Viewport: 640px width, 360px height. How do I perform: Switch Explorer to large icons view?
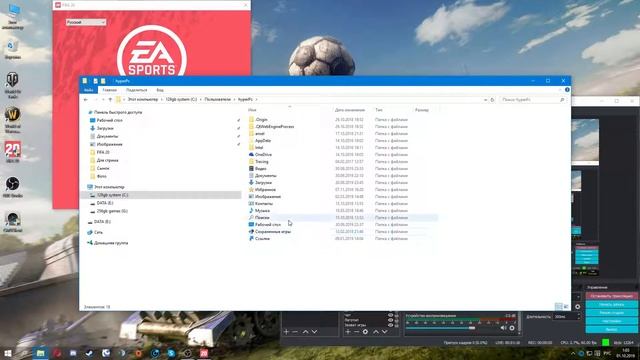(566, 307)
